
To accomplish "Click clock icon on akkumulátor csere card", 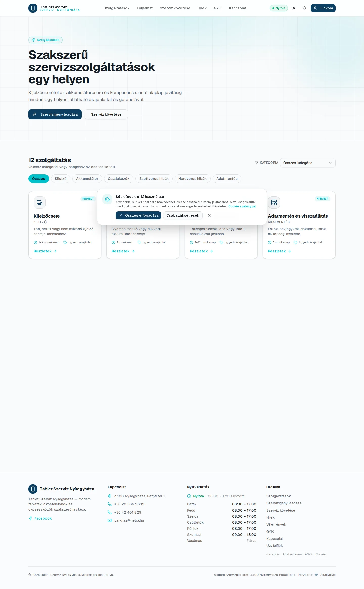I will click(x=113, y=242).
